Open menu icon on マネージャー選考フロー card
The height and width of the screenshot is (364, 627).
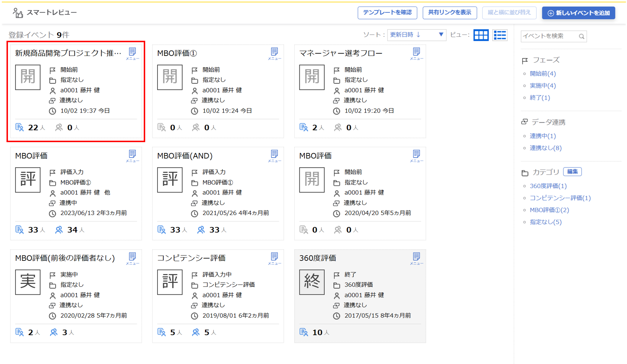pos(416,53)
